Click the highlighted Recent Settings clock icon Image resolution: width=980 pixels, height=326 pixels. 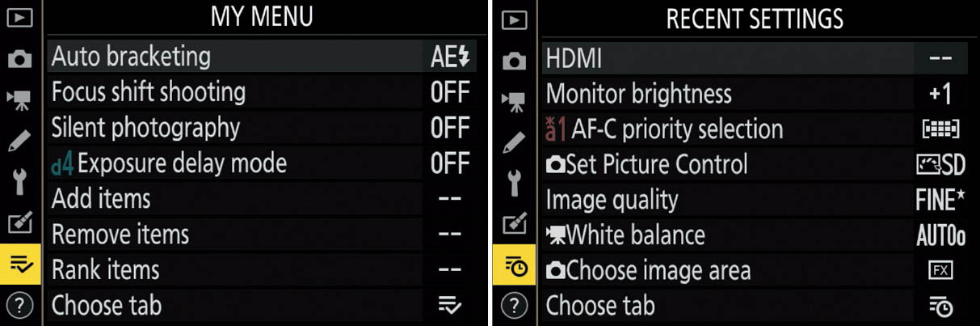tap(514, 266)
